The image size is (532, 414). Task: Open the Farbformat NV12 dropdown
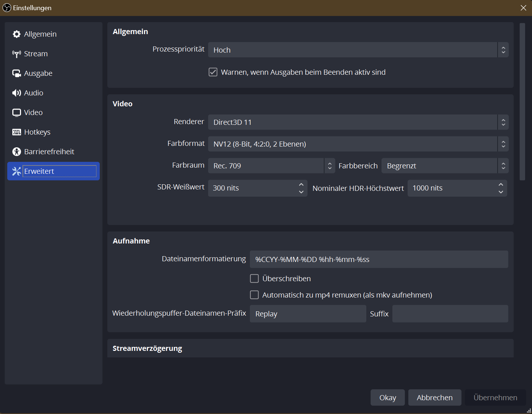pyautogui.click(x=358, y=144)
